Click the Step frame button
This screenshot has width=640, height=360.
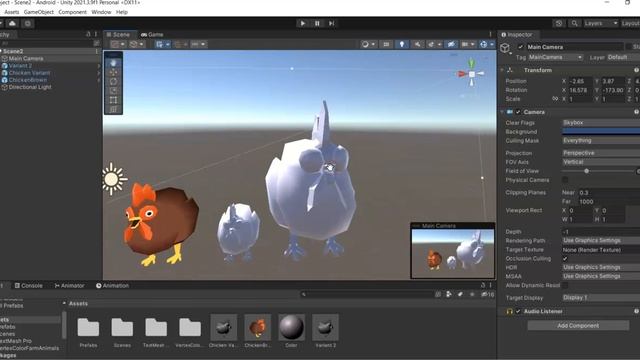pos(331,23)
